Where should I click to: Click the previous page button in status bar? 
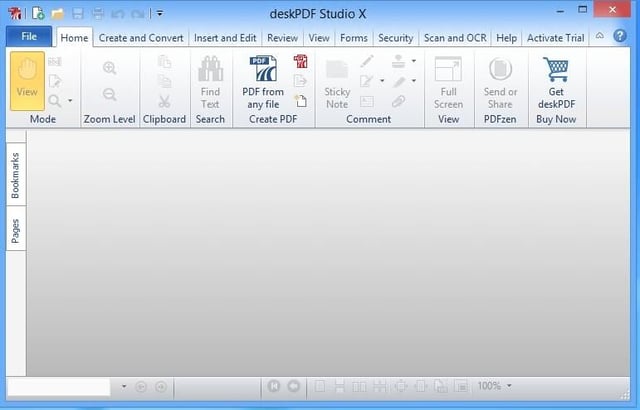click(294, 386)
